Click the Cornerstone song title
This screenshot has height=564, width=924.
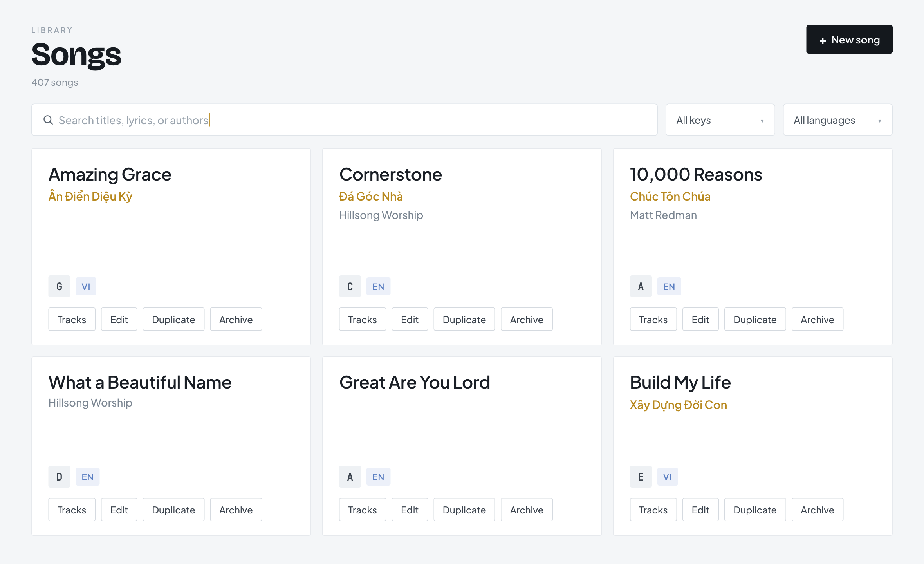click(x=391, y=174)
